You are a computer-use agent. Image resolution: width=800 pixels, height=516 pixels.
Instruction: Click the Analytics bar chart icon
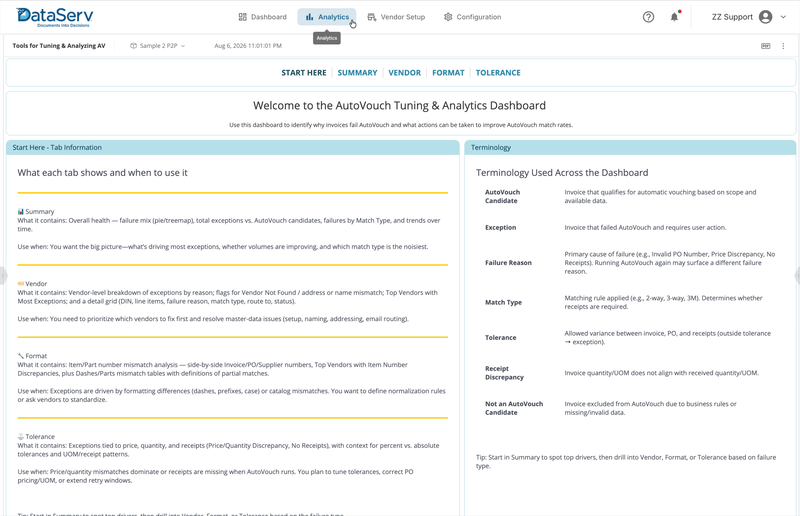309,17
